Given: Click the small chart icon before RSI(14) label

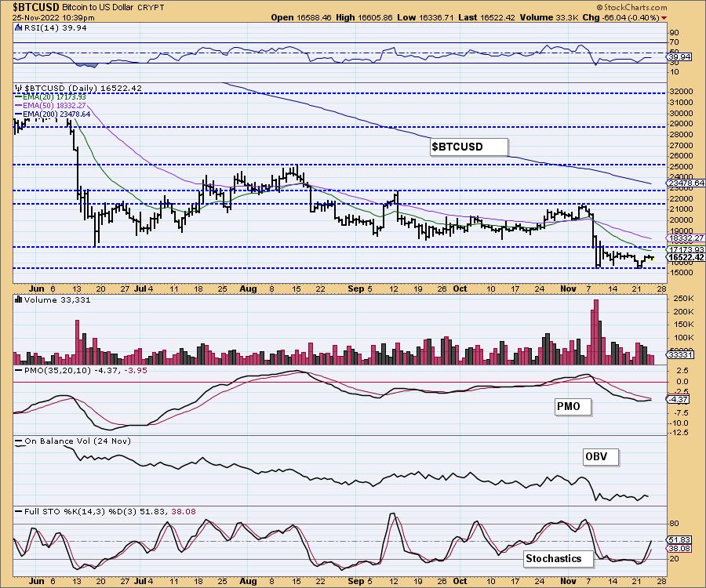Looking at the screenshot, I should [x=18, y=27].
